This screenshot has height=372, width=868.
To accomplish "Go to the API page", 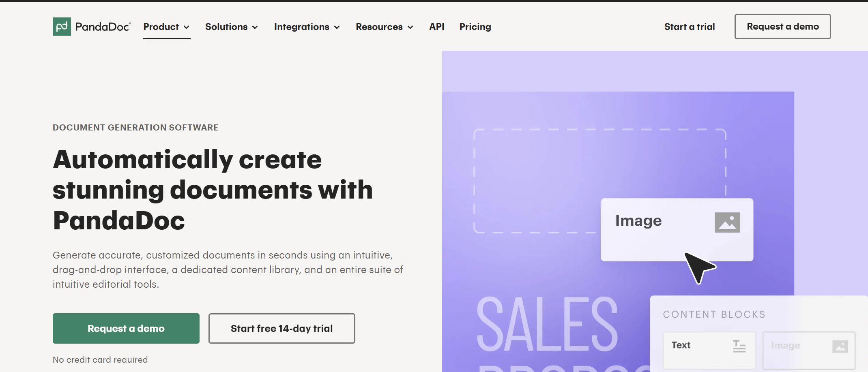I will pyautogui.click(x=437, y=27).
